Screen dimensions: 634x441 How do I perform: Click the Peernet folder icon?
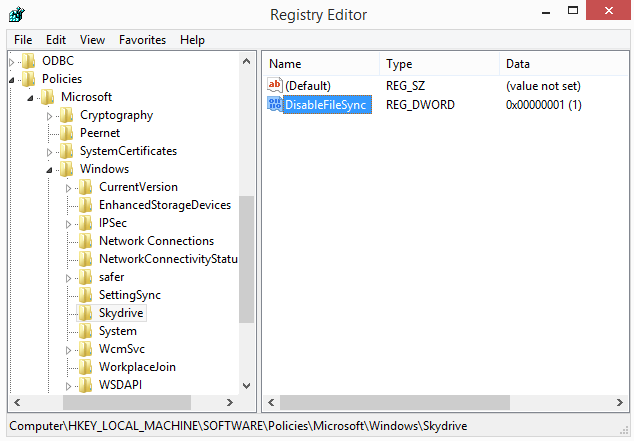(66, 133)
